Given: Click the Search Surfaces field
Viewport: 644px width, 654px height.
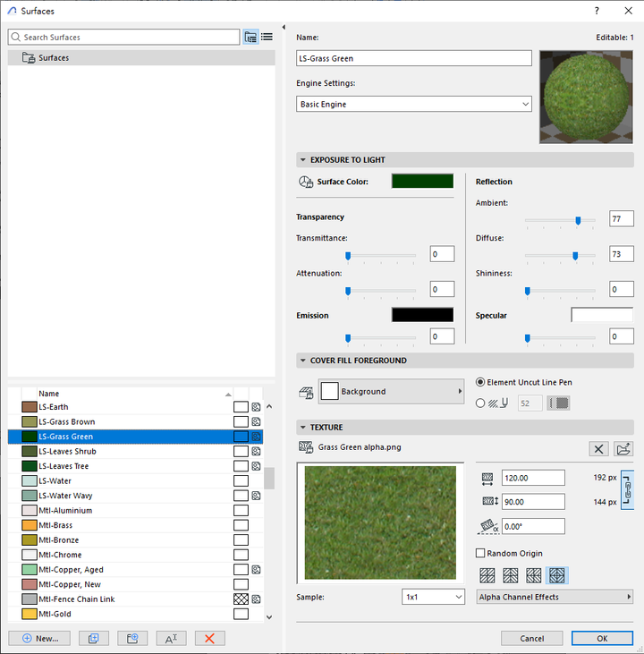Looking at the screenshot, I should 123,37.
